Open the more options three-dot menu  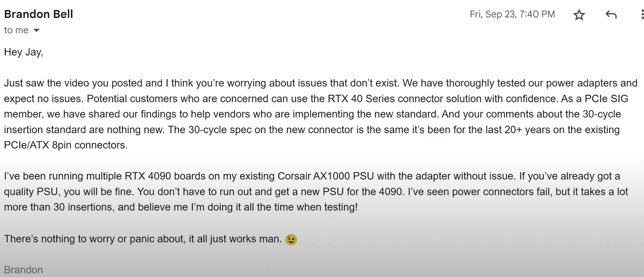tap(642, 15)
